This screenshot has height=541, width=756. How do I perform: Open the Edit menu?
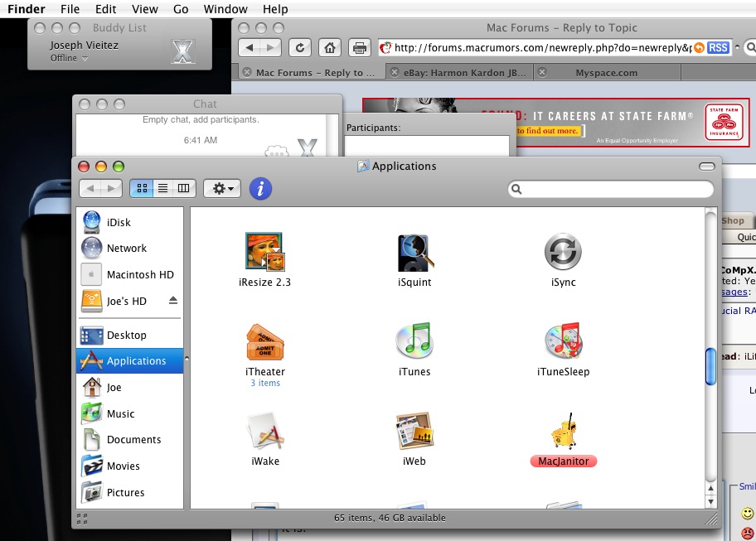pos(105,8)
